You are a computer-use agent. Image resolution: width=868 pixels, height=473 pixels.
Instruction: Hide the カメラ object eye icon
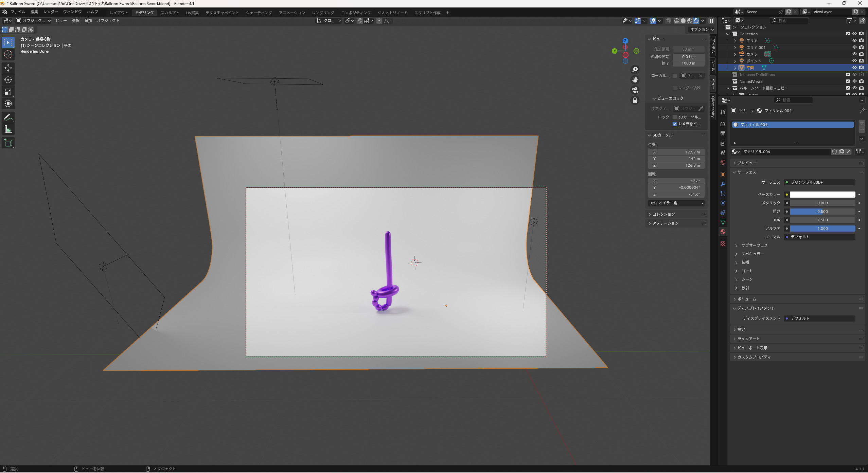(x=854, y=54)
